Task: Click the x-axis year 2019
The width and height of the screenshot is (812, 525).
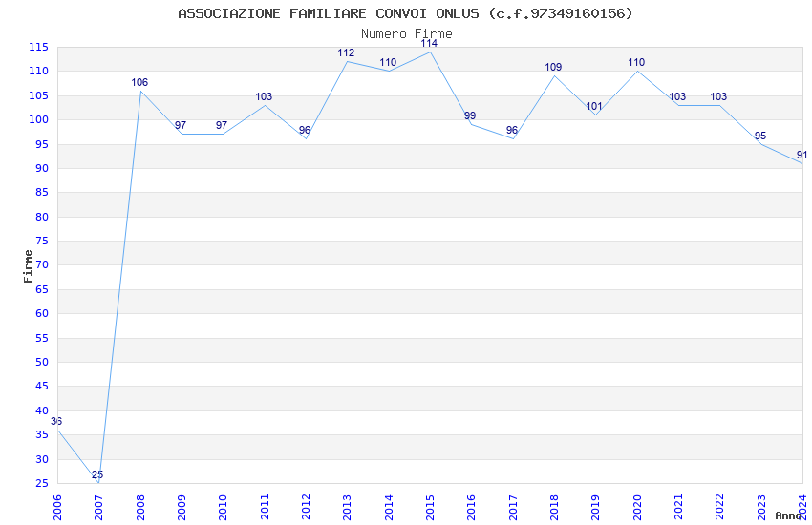Action: coord(595,508)
